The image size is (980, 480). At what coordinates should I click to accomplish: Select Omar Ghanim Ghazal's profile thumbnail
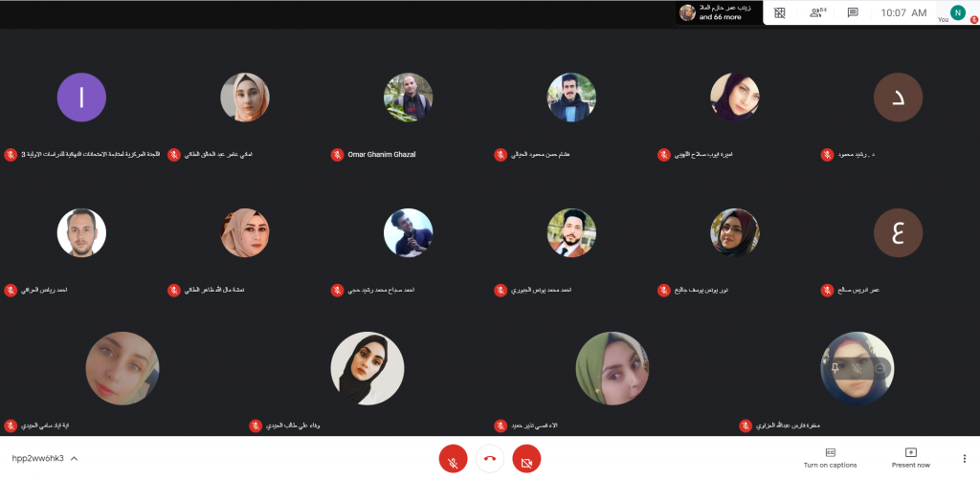[x=408, y=98]
